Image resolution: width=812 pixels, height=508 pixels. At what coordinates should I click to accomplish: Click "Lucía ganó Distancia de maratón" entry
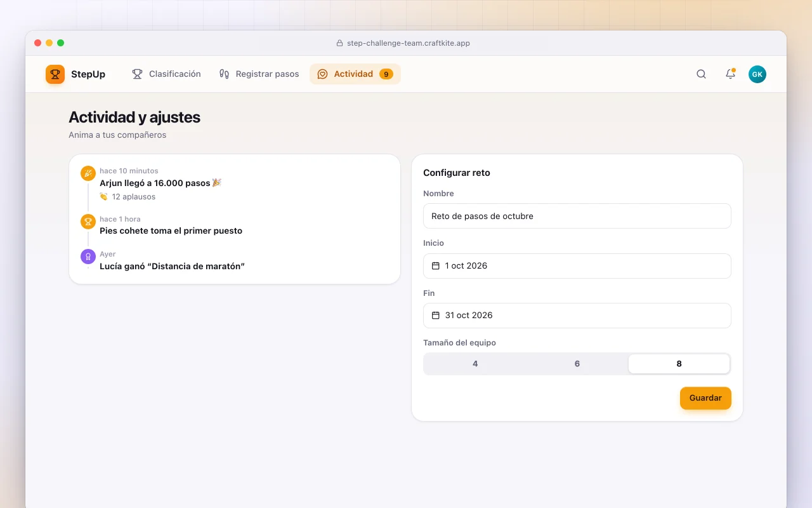click(173, 267)
